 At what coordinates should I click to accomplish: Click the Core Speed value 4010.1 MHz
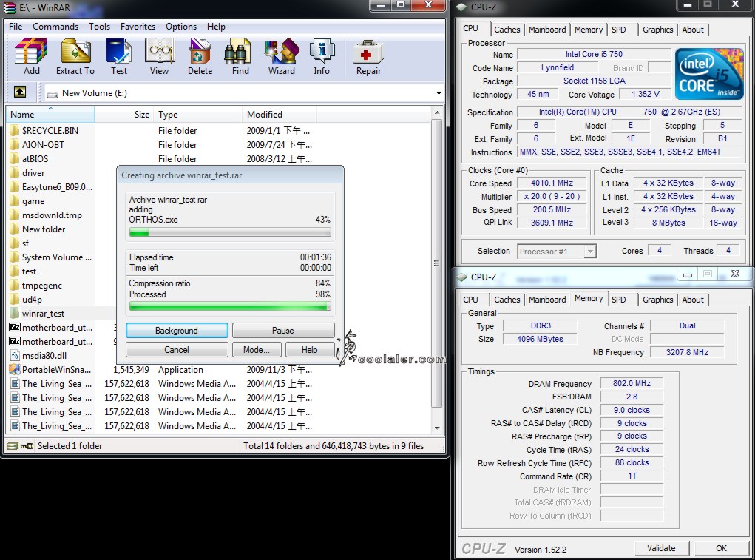[x=552, y=183]
